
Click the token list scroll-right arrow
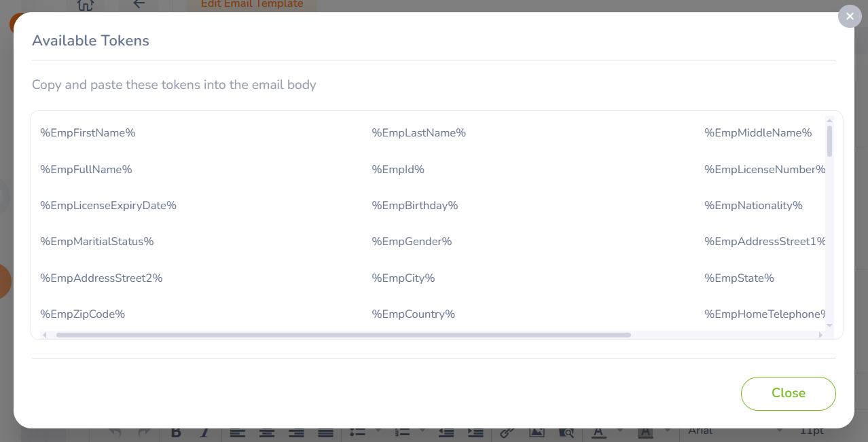820,335
